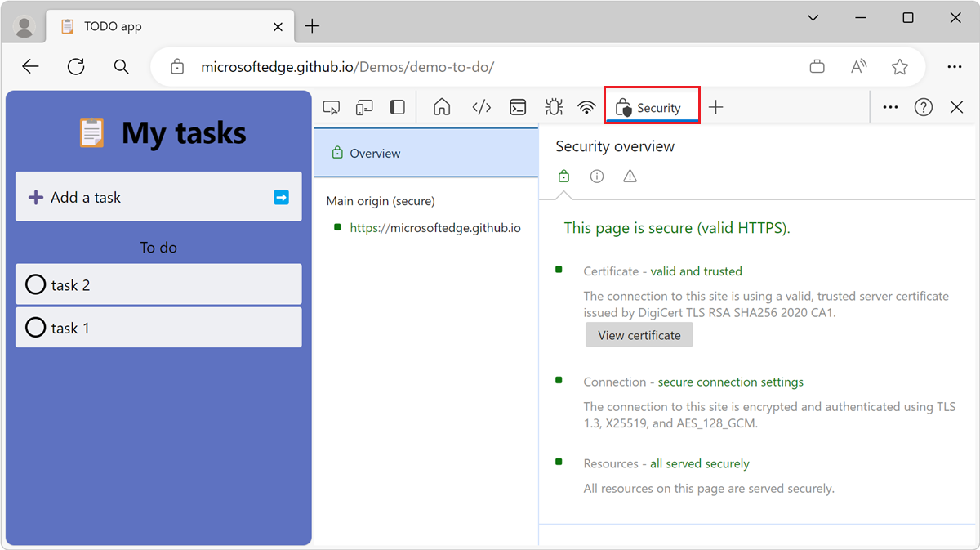Click the info circle summary icon
Image resolution: width=980 pixels, height=550 pixels.
[597, 176]
